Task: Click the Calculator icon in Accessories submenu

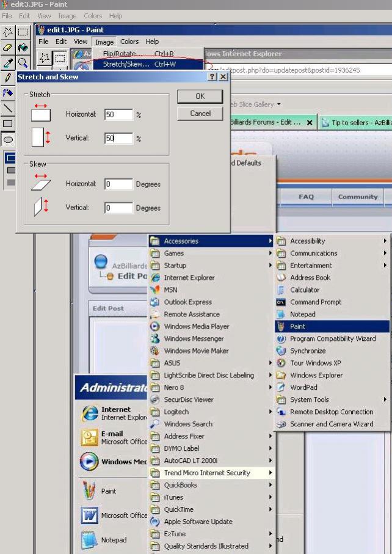Action: tap(281, 290)
